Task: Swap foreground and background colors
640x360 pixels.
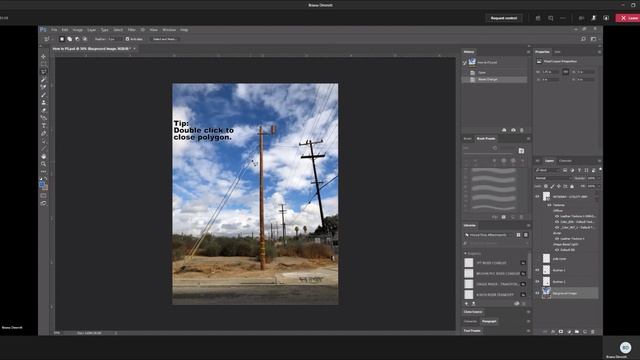Action: click(46, 179)
